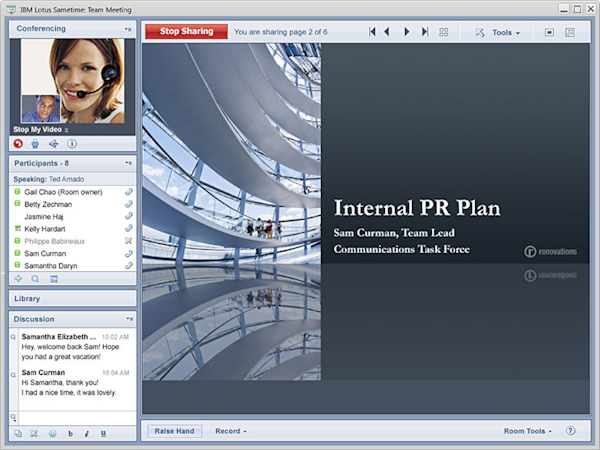Screen dimensions: 600x450
Task: Expand the Library panel
Action: point(72,298)
